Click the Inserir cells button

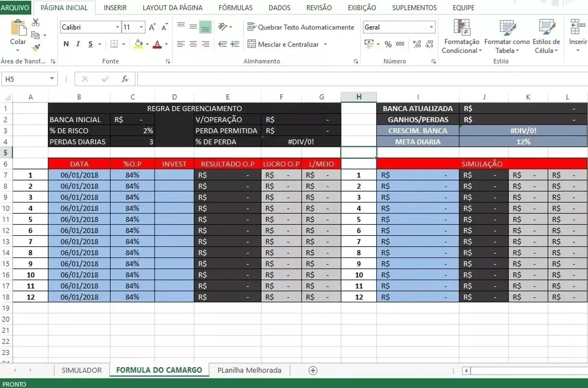(x=578, y=36)
